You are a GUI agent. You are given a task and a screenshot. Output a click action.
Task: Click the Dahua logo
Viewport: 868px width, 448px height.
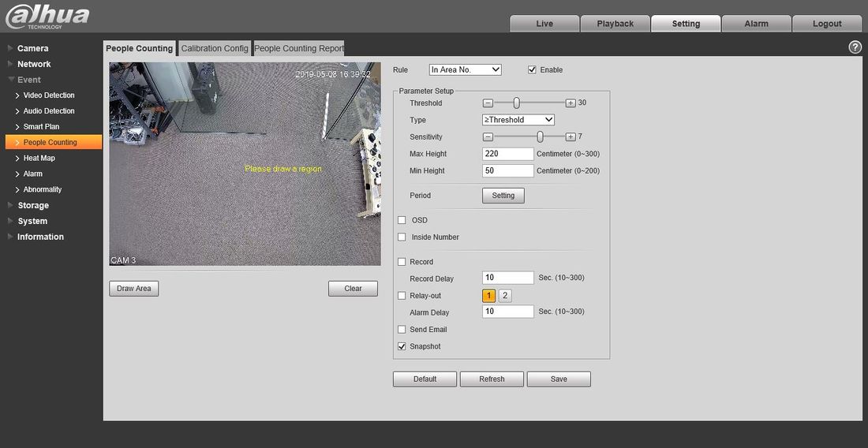click(x=47, y=17)
